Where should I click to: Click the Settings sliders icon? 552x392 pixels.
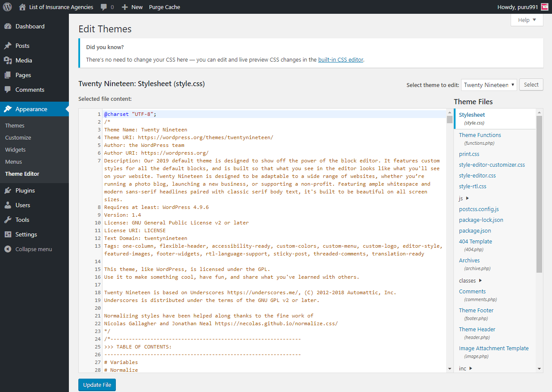coord(8,234)
